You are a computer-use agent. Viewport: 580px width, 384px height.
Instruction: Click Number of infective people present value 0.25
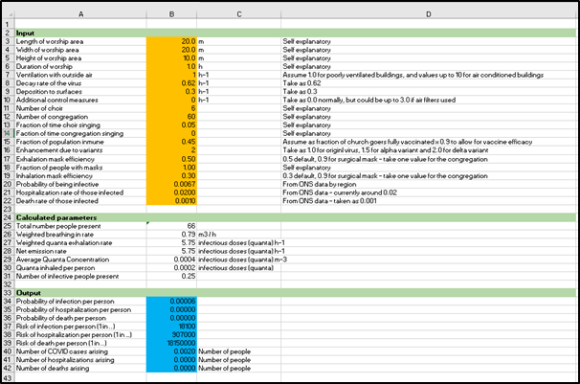coord(172,276)
